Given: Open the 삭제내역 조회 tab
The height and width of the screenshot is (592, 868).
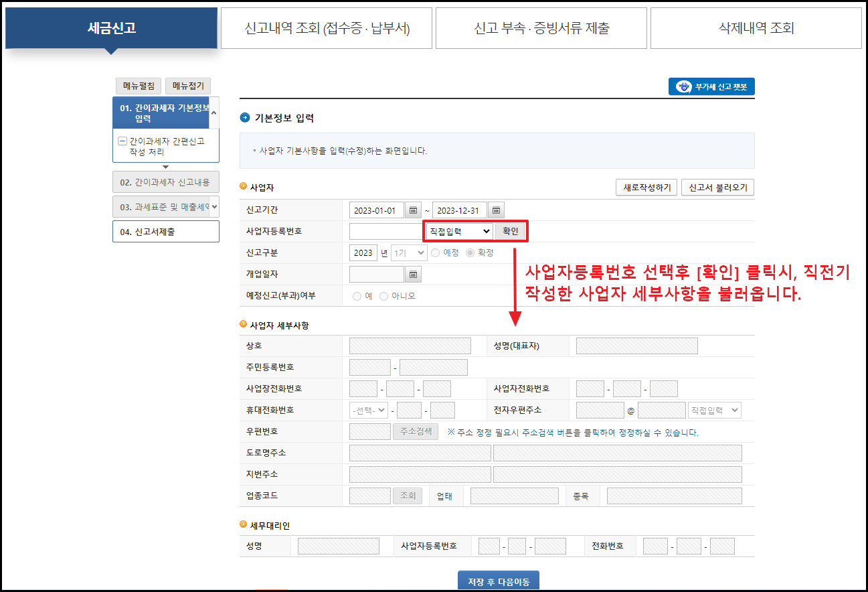Looking at the screenshot, I should click(756, 28).
